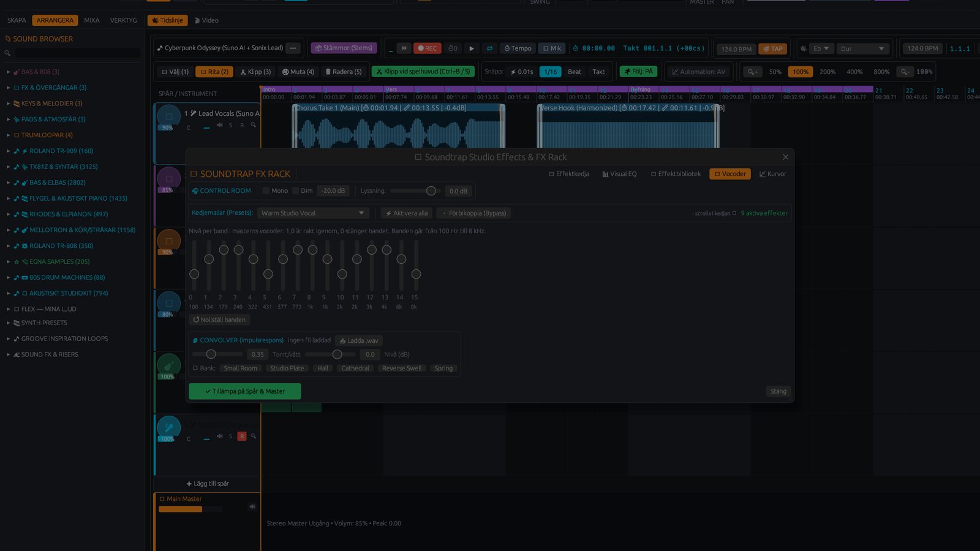
Task: Toggle record-arm R on the microphone track
Action: pos(242,437)
